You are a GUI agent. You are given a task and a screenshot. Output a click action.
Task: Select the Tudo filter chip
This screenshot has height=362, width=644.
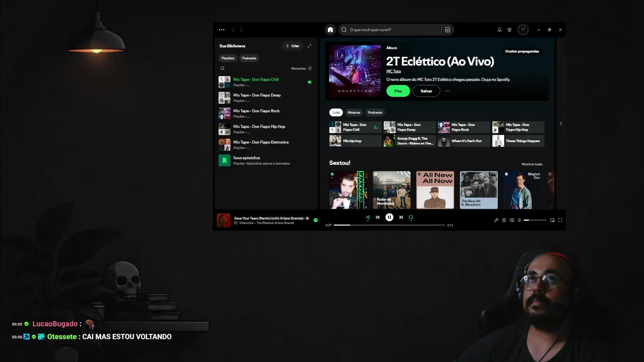click(x=336, y=113)
